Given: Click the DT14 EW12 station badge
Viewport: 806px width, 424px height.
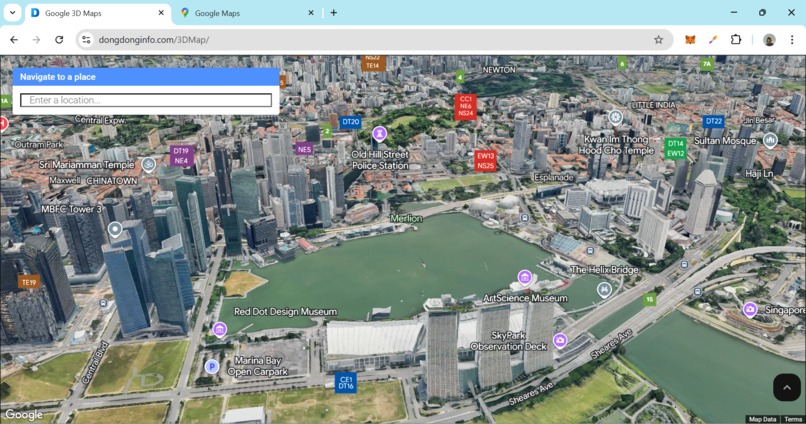Looking at the screenshot, I should click(x=675, y=148).
